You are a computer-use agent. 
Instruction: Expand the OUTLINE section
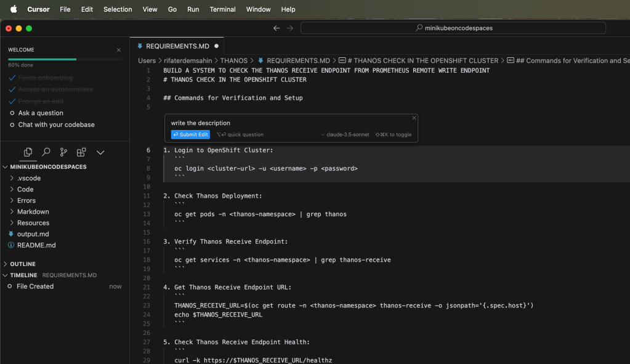tap(5, 264)
